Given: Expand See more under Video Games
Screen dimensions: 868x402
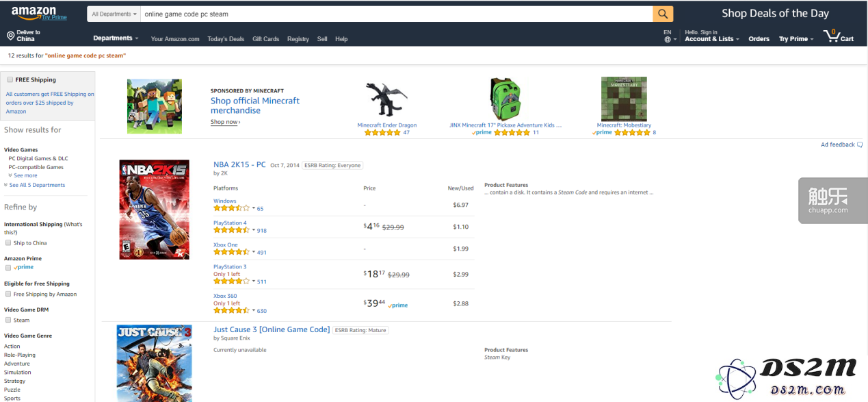Looking at the screenshot, I should coord(23,175).
